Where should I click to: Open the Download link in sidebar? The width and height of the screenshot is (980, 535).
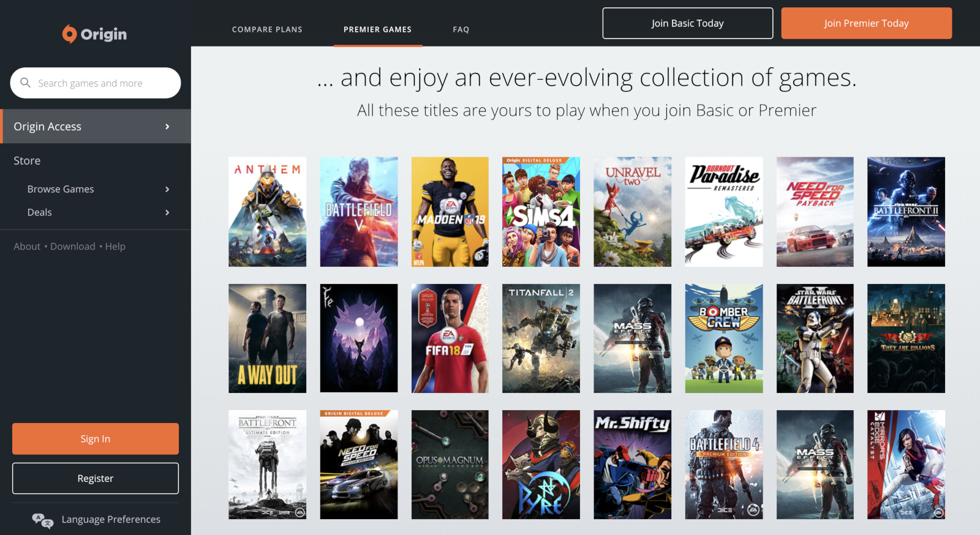(x=73, y=247)
